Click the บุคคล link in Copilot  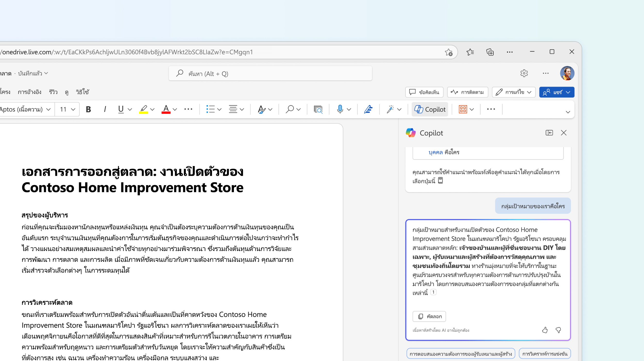pos(435,152)
